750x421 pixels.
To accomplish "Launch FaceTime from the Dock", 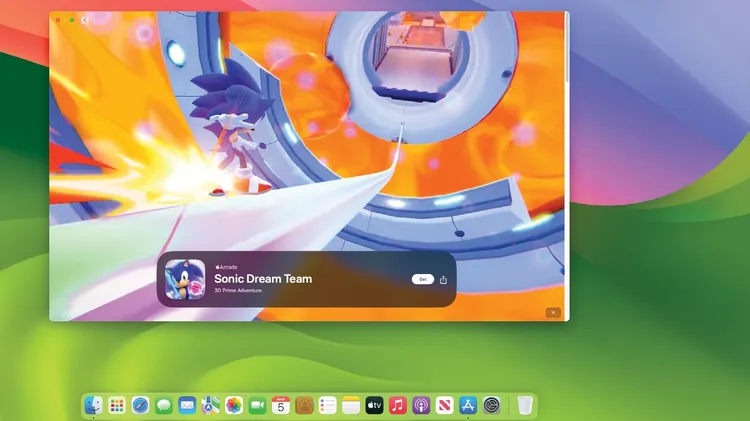I will pos(257,406).
